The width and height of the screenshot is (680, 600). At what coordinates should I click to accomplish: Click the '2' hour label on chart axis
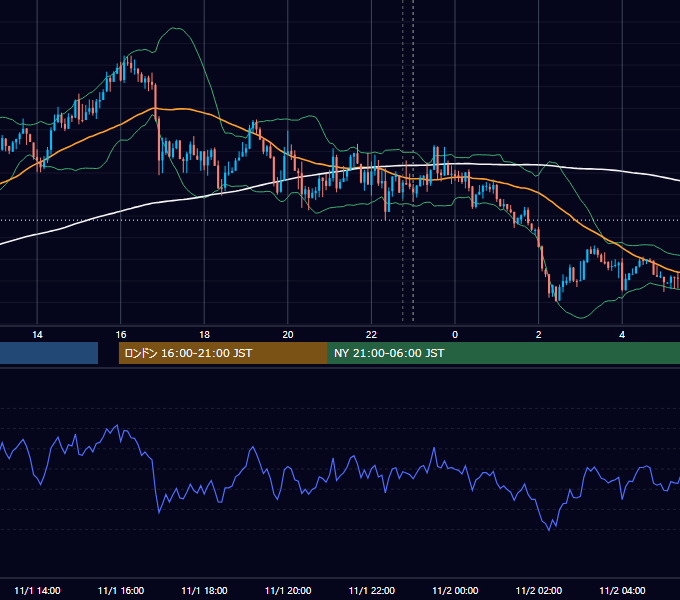(539, 335)
